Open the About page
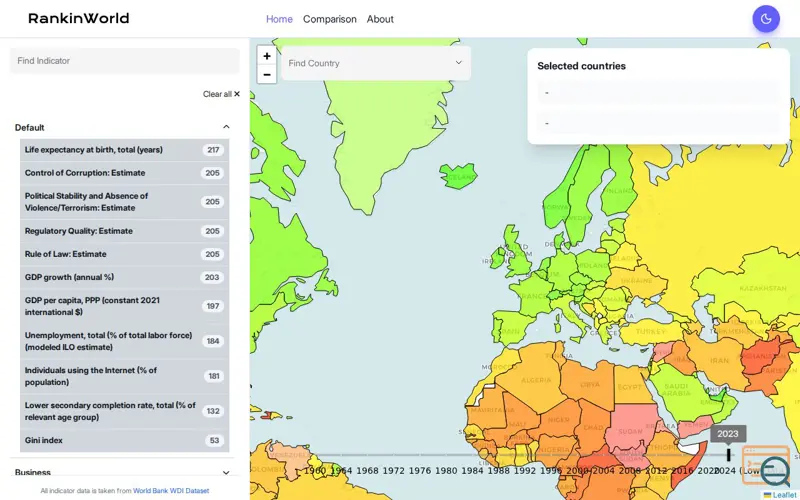Image resolution: width=800 pixels, height=500 pixels. tap(380, 19)
